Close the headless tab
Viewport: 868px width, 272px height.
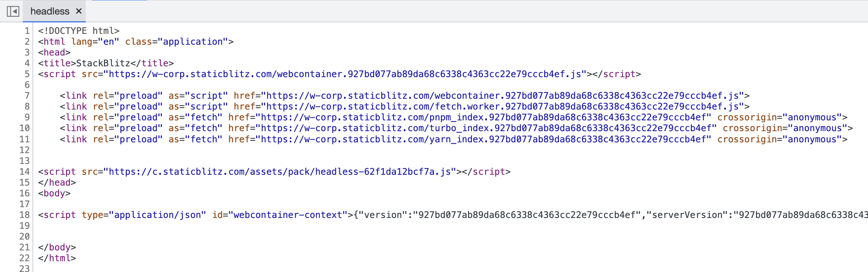pos(79,11)
